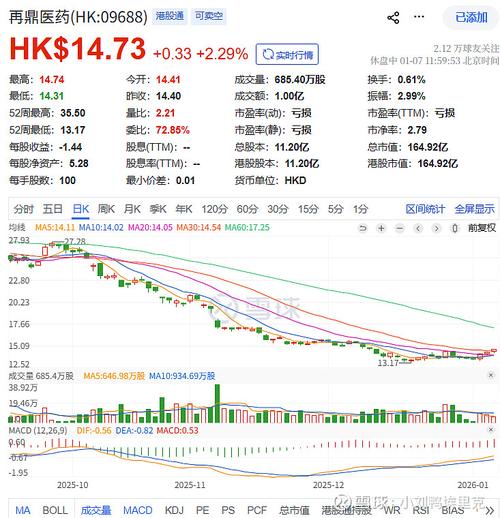500x518 pixels.
Task: Enable the PS indicator
Action: 228,510
